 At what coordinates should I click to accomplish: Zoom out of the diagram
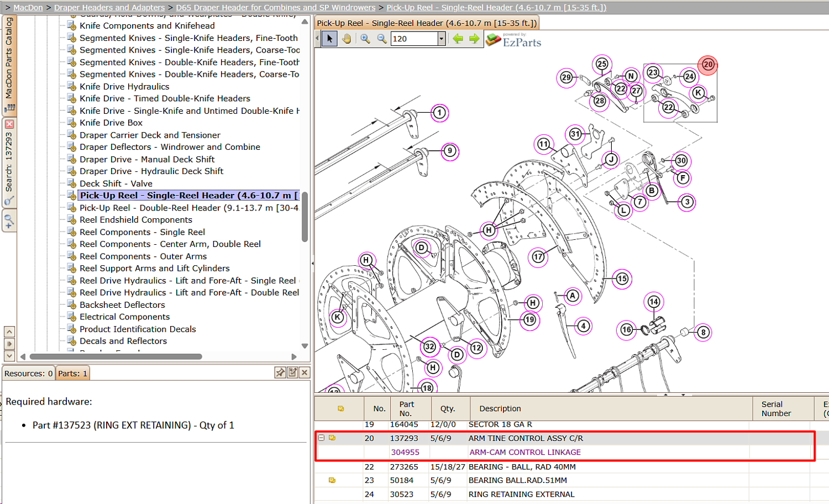tap(382, 39)
